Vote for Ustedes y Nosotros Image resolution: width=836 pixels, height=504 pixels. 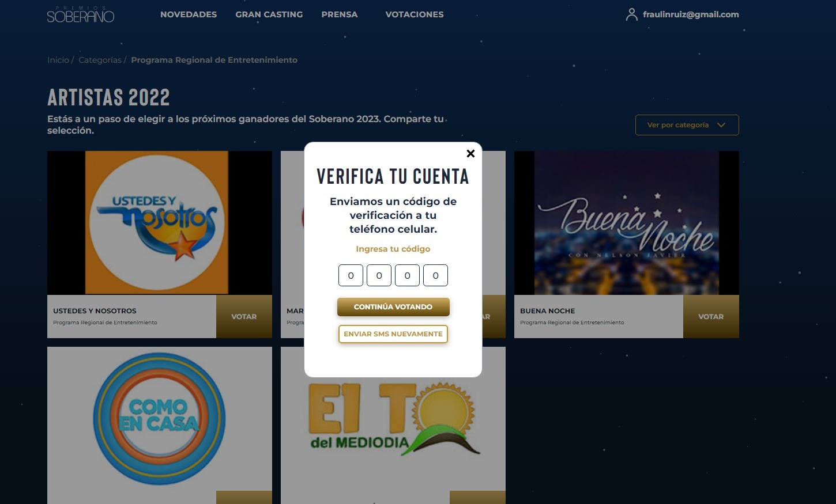tap(244, 317)
